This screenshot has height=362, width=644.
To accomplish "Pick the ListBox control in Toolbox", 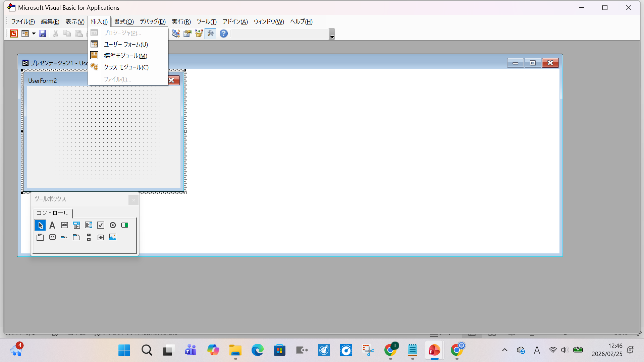I will (89, 225).
